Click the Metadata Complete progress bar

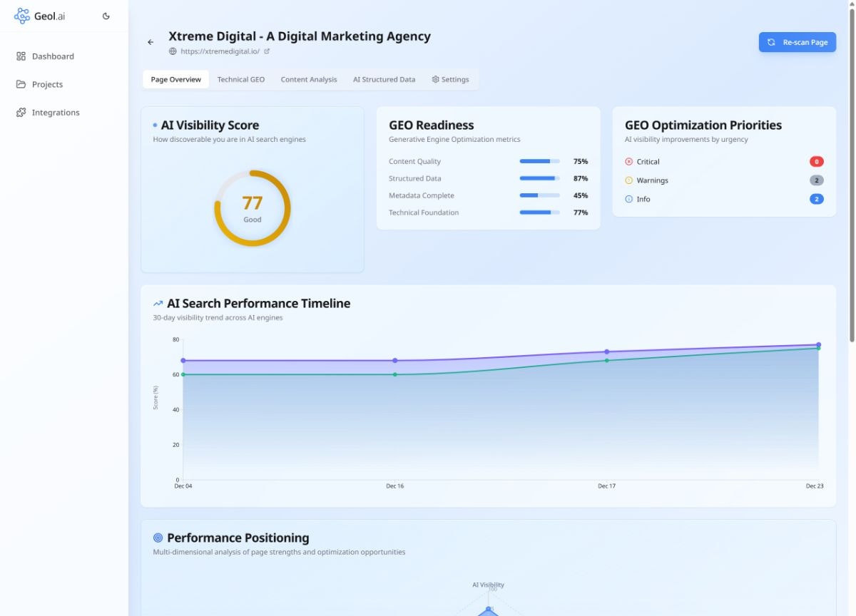(539, 195)
